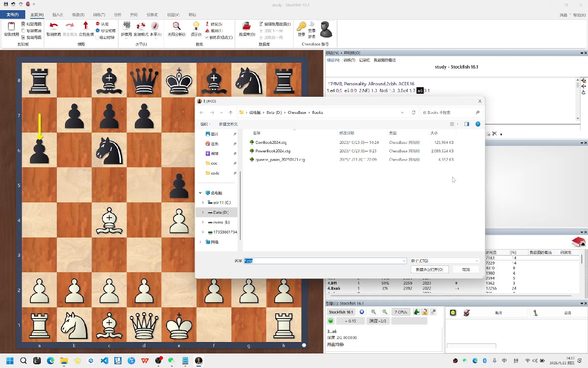The width and height of the screenshot is (588, 368).
Task: Open engine settings gears icon
Action: coord(433,312)
